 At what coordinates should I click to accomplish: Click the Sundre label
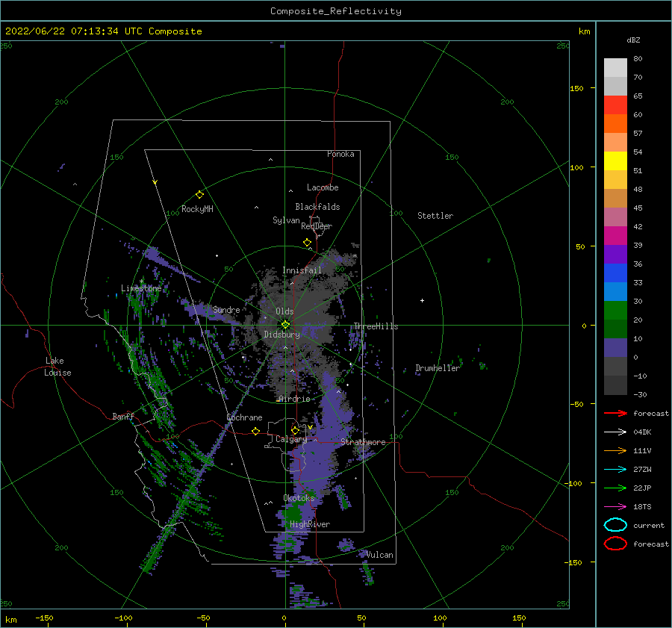pos(226,309)
